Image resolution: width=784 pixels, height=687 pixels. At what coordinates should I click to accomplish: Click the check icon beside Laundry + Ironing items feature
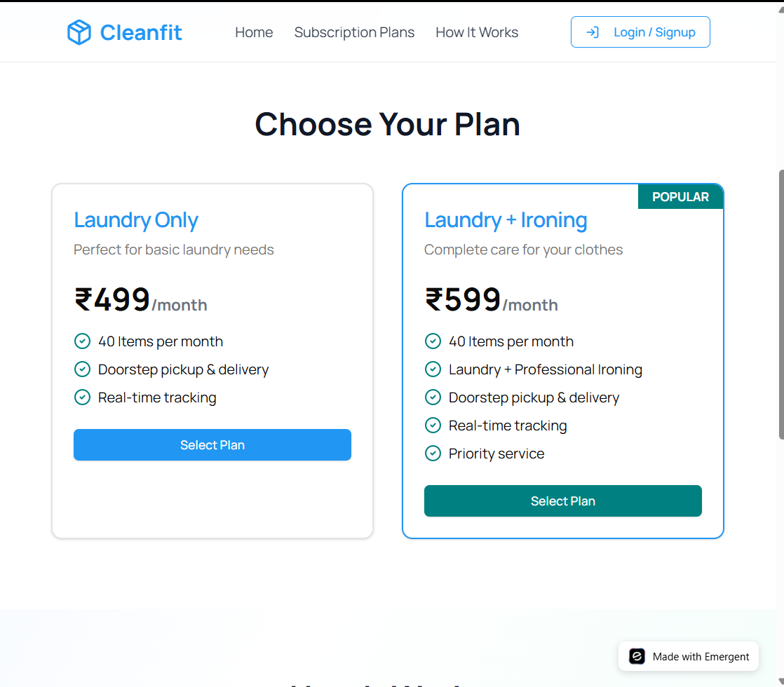click(x=433, y=341)
